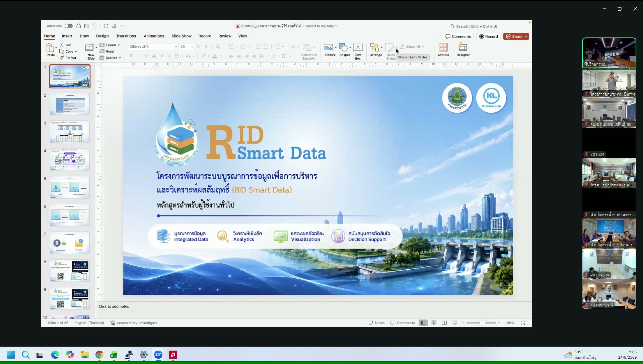
Task: Apply italic formatting
Action: point(139,56)
